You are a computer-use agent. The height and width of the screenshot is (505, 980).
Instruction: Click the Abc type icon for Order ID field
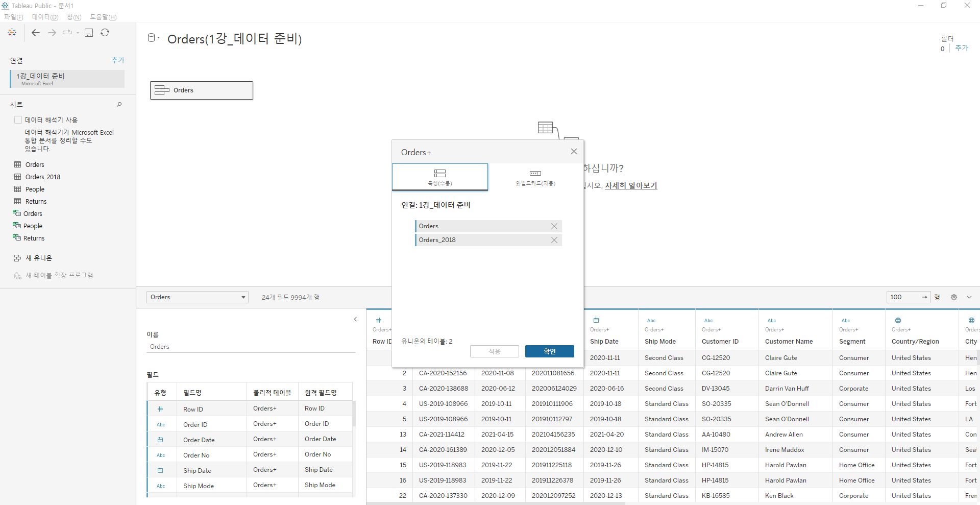pos(161,425)
